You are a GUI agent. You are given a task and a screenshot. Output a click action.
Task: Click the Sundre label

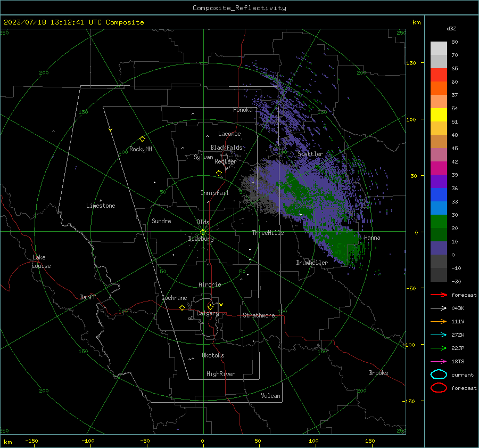point(161,221)
